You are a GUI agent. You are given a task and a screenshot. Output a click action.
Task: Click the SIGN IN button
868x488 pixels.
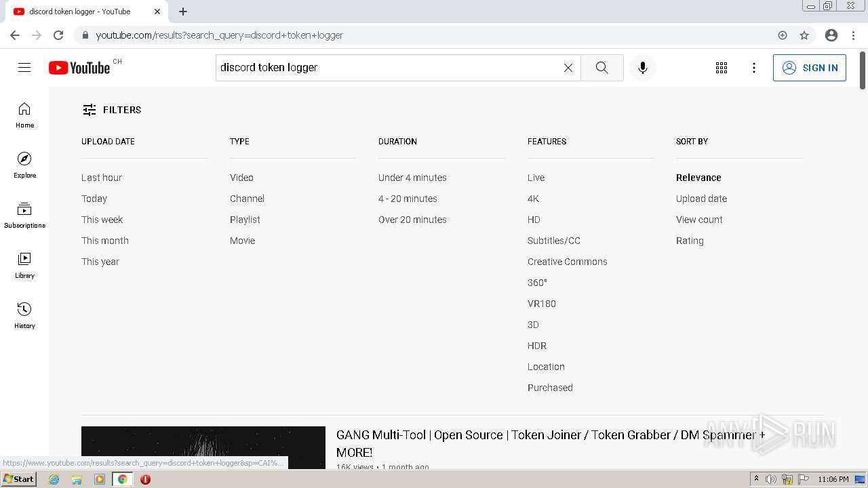pyautogui.click(x=810, y=68)
